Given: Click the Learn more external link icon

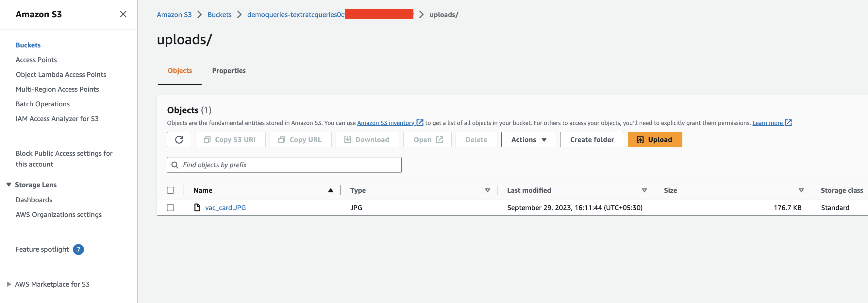Looking at the screenshot, I should coord(788,123).
